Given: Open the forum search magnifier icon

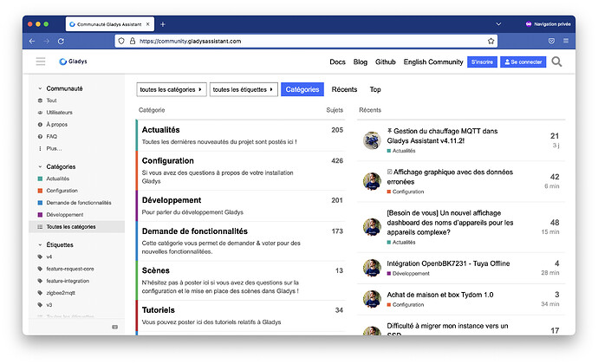Looking at the screenshot, I should pos(556,62).
